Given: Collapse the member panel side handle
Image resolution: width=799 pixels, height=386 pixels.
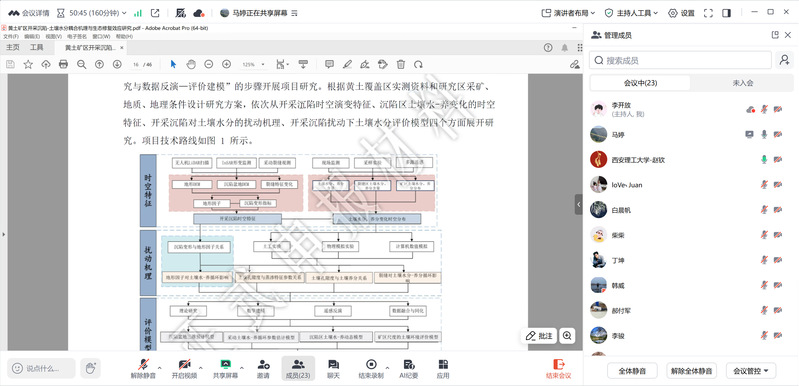Looking at the screenshot, I should click(x=579, y=204).
